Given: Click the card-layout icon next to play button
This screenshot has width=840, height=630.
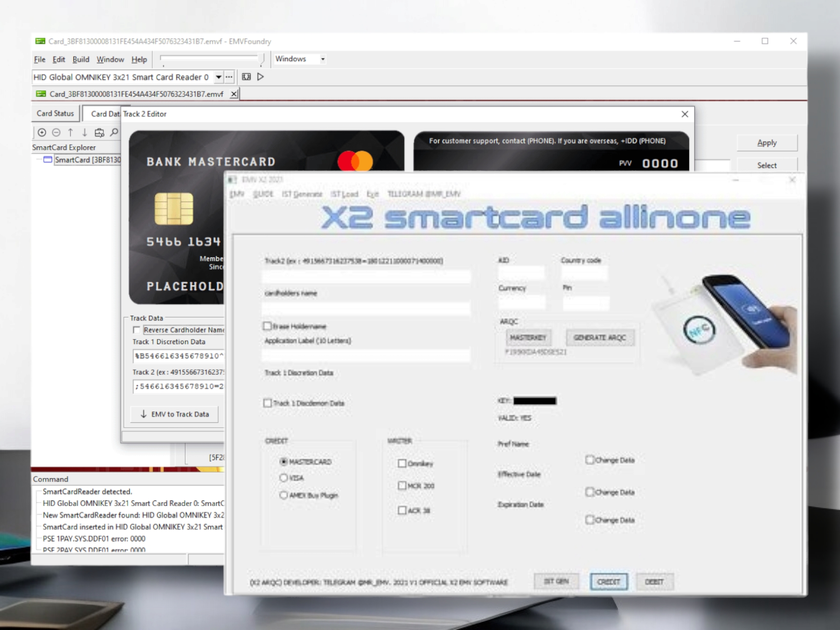Looking at the screenshot, I should tap(246, 77).
